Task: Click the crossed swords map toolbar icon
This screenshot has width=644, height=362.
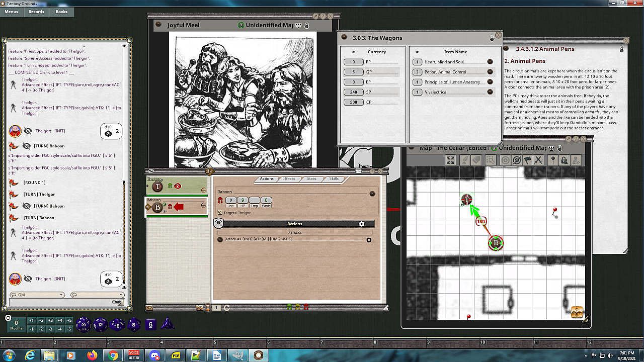Action: pyautogui.click(x=538, y=160)
